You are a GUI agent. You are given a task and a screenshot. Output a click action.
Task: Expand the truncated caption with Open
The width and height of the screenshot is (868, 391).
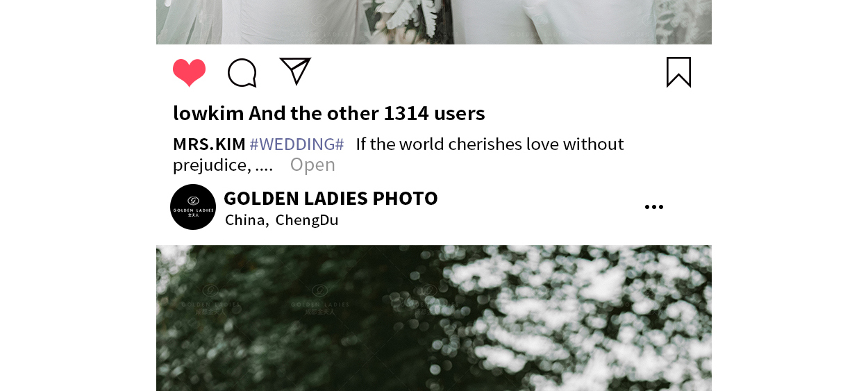(312, 165)
